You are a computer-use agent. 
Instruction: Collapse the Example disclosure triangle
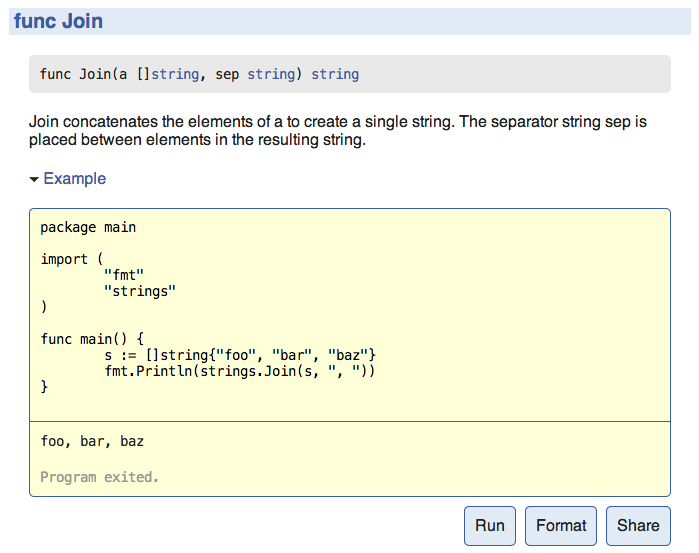point(34,179)
